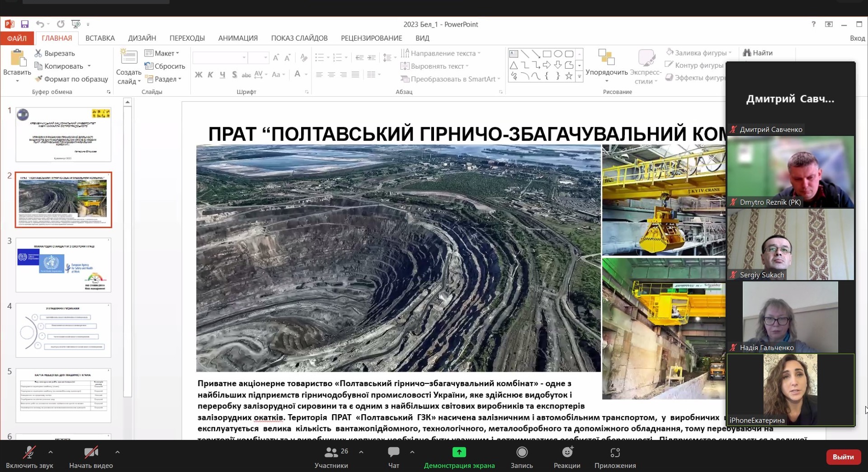Viewport: 868px width, 472px height.
Task: Expand video options arrow next to camera
Action: tap(118, 452)
